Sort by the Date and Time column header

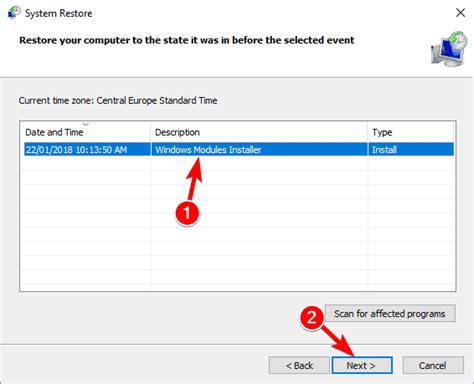click(x=85, y=132)
